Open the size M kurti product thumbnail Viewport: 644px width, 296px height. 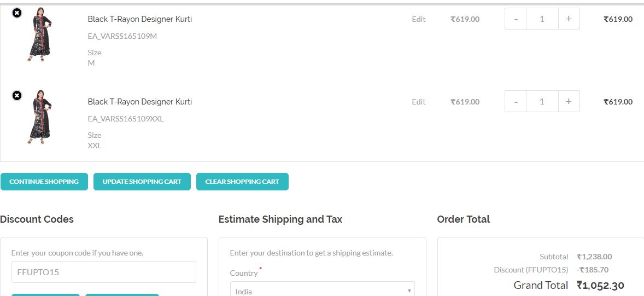click(40, 34)
